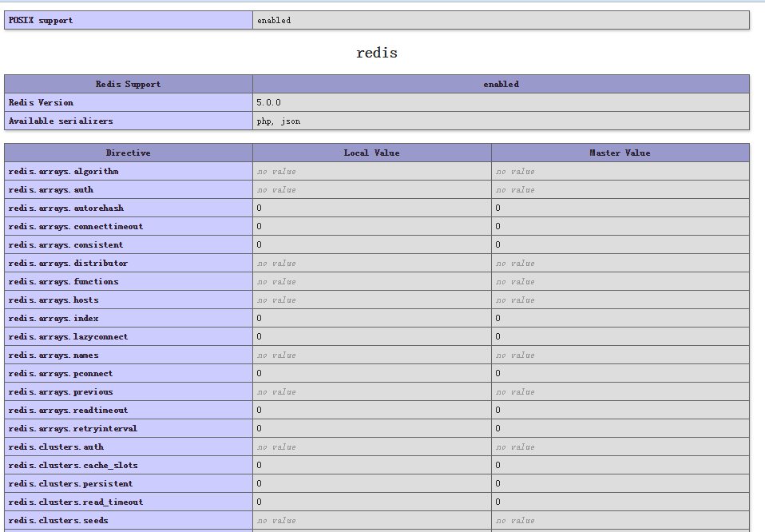Select the "php, json" serializers value

(x=279, y=121)
